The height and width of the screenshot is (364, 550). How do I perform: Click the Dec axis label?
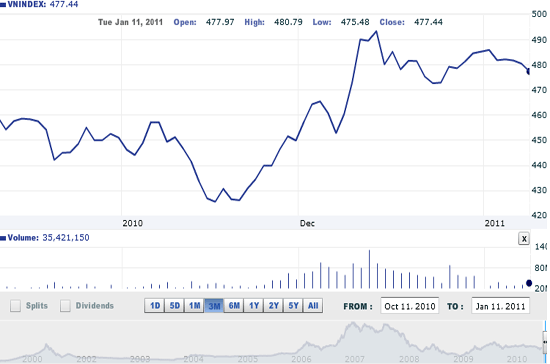(307, 223)
